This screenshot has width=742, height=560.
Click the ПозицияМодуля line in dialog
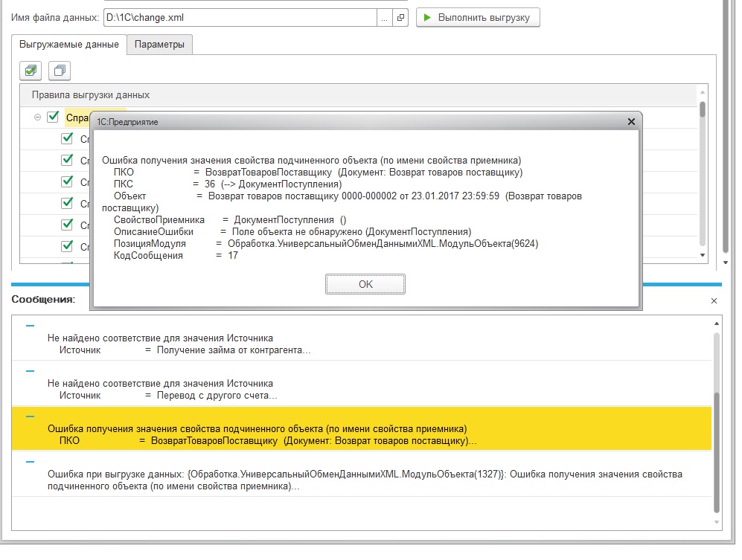point(325,244)
